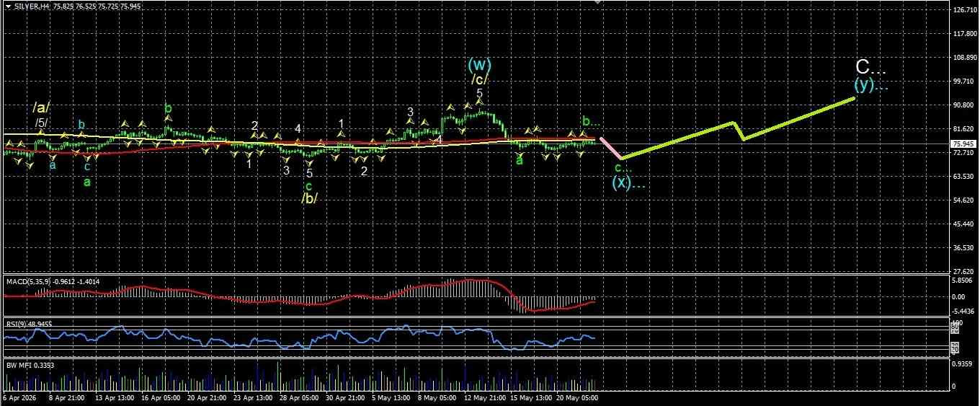This screenshot has height=406, width=980.
Task: Select the cyan (x)... wave label
Action: [x=628, y=183]
